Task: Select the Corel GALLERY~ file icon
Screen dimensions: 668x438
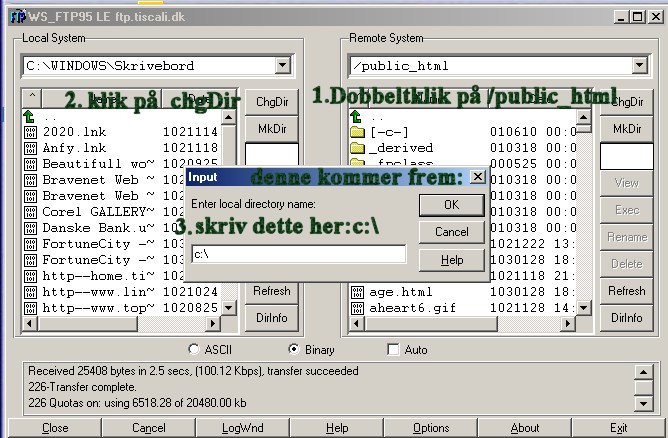Action: pyautogui.click(x=30, y=212)
